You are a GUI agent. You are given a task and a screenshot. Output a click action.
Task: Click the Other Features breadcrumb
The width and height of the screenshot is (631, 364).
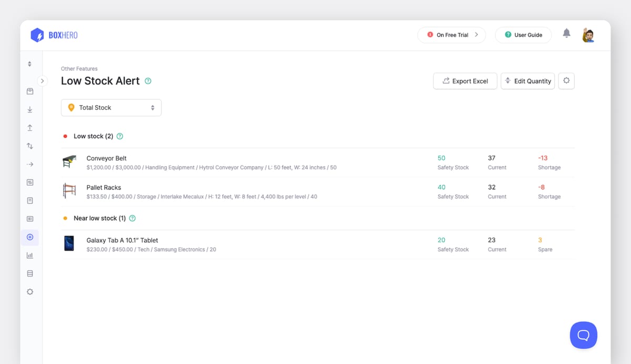pyautogui.click(x=79, y=69)
